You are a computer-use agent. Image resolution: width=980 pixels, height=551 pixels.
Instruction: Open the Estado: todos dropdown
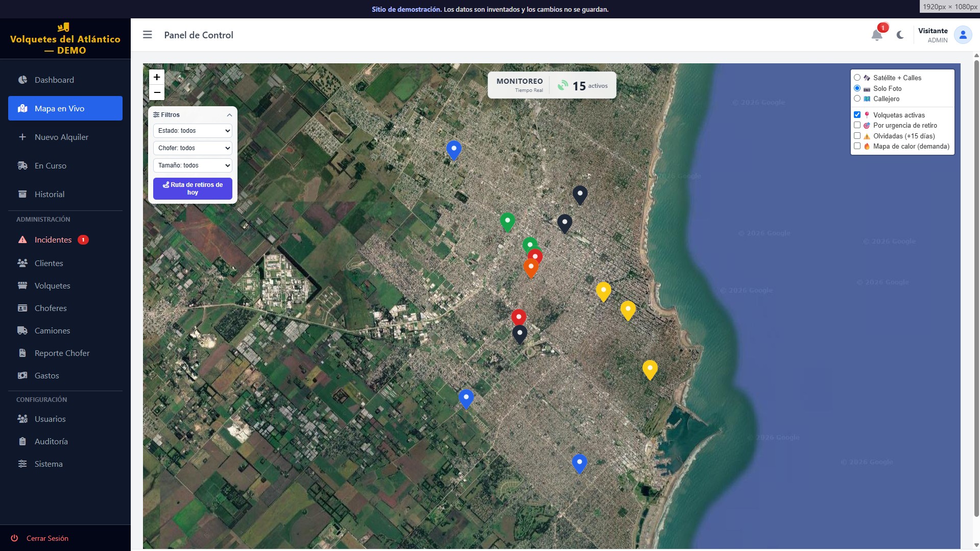[x=193, y=131]
